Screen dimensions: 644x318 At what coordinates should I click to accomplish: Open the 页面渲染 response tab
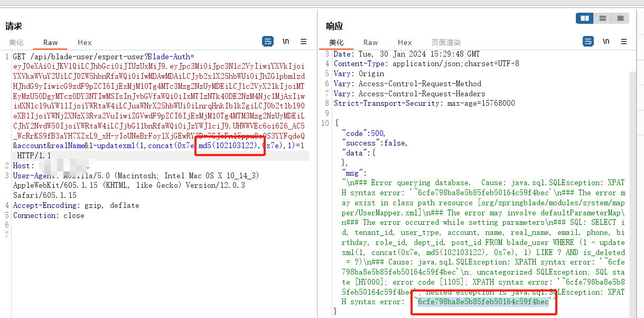coord(446,42)
